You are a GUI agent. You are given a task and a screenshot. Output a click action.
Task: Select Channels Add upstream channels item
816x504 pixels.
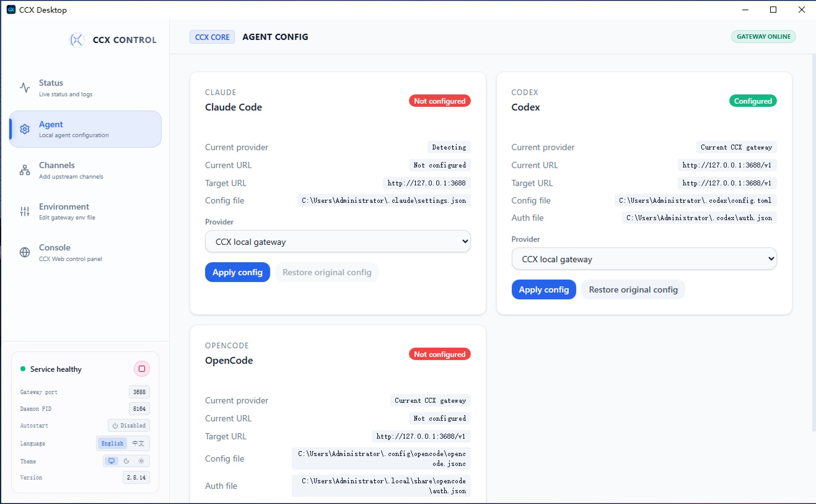point(85,170)
